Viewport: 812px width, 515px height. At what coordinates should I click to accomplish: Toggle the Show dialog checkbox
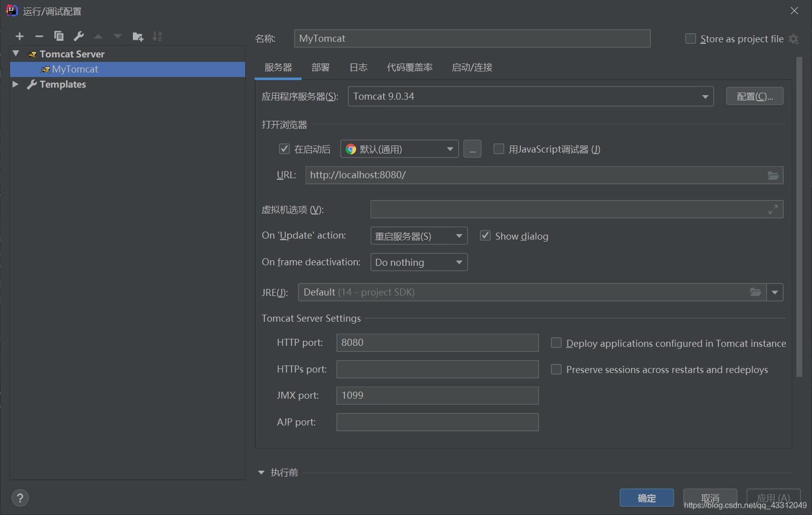click(x=485, y=235)
